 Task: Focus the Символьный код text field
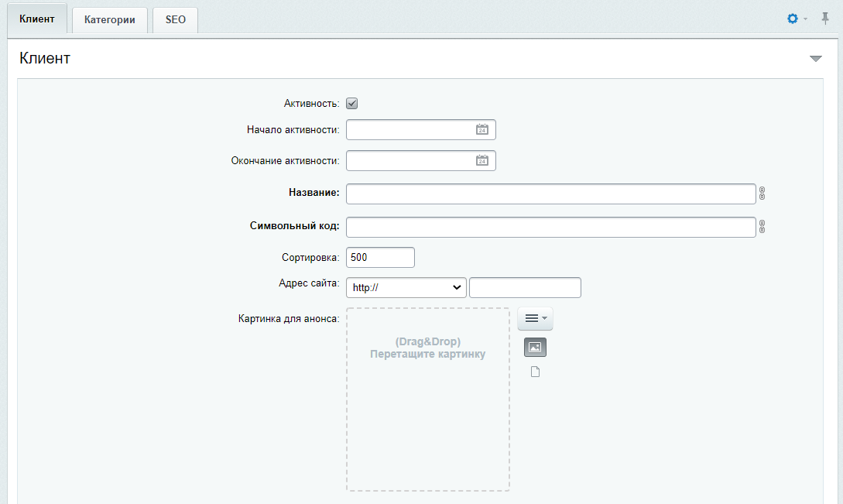pyautogui.click(x=550, y=227)
